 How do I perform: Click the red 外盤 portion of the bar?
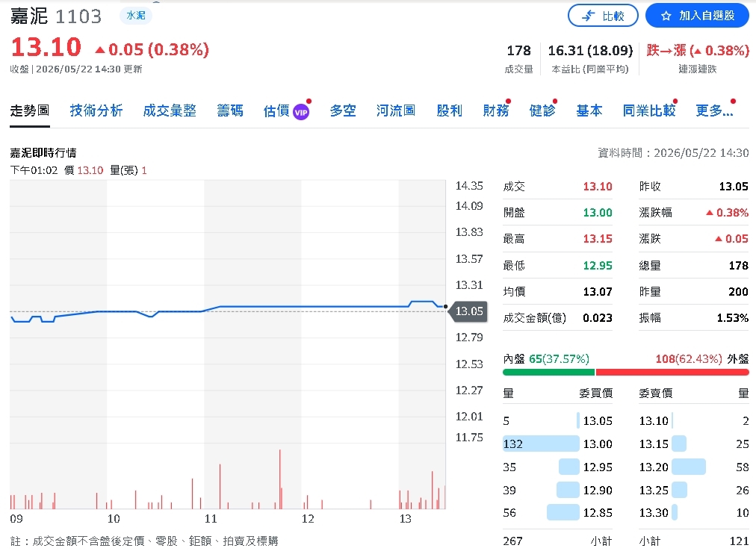tap(672, 372)
